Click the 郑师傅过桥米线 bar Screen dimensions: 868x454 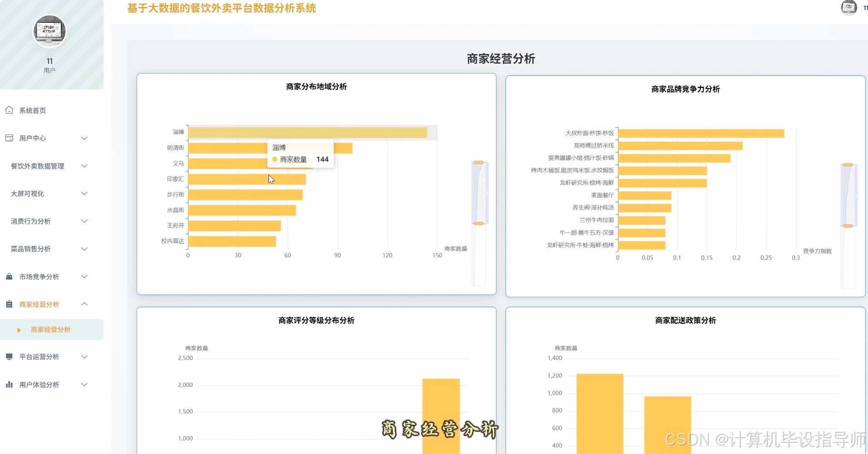tap(680, 146)
